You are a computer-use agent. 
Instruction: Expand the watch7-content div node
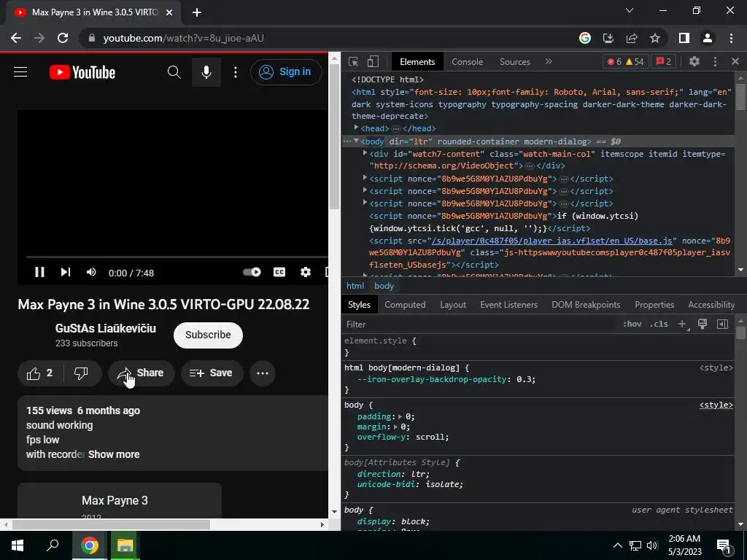(x=365, y=153)
